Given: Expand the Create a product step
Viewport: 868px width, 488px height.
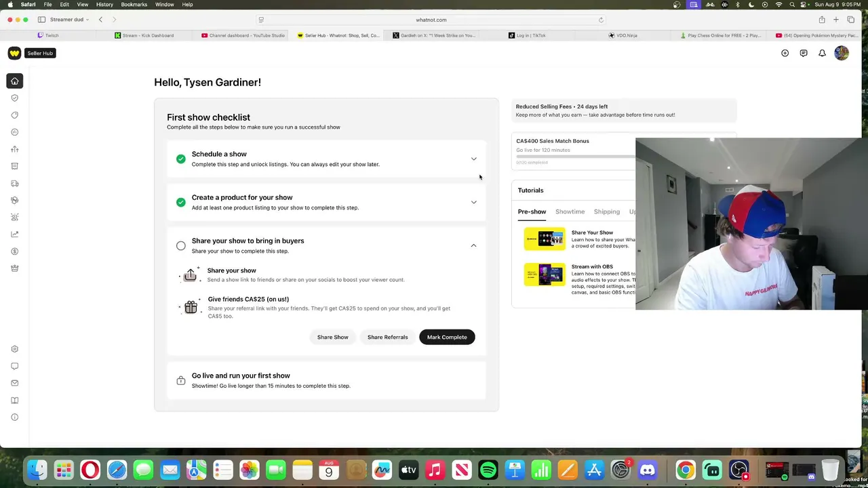Looking at the screenshot, I should coord(474,202).
